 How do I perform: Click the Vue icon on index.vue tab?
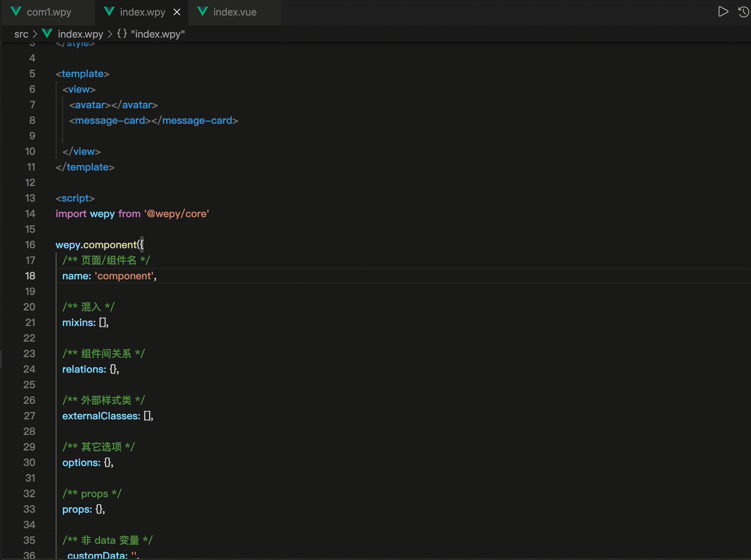click(x=202, y=12)
